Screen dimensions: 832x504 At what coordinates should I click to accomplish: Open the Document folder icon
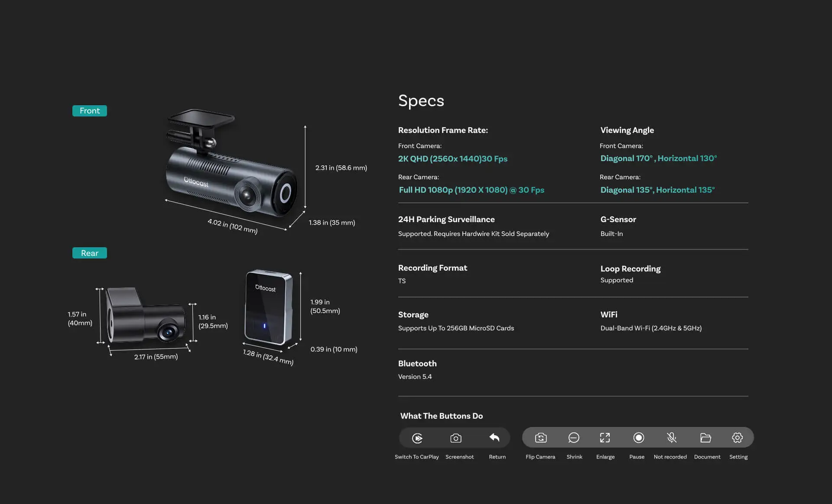click(x=705, y=438)
